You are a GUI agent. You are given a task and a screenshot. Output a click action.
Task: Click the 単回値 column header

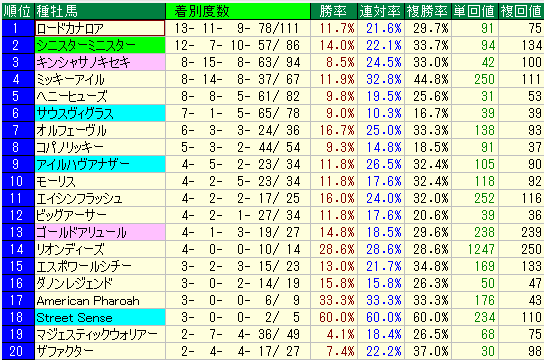pos(475,11)
